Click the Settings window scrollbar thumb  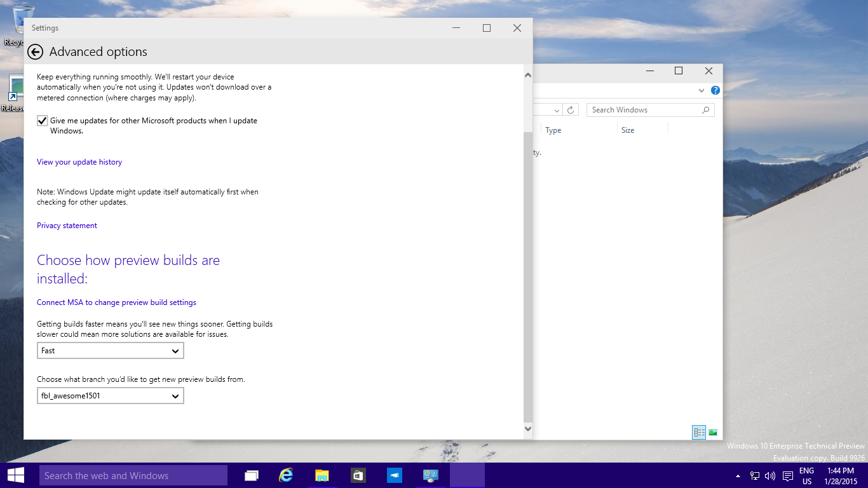point(527,277)
